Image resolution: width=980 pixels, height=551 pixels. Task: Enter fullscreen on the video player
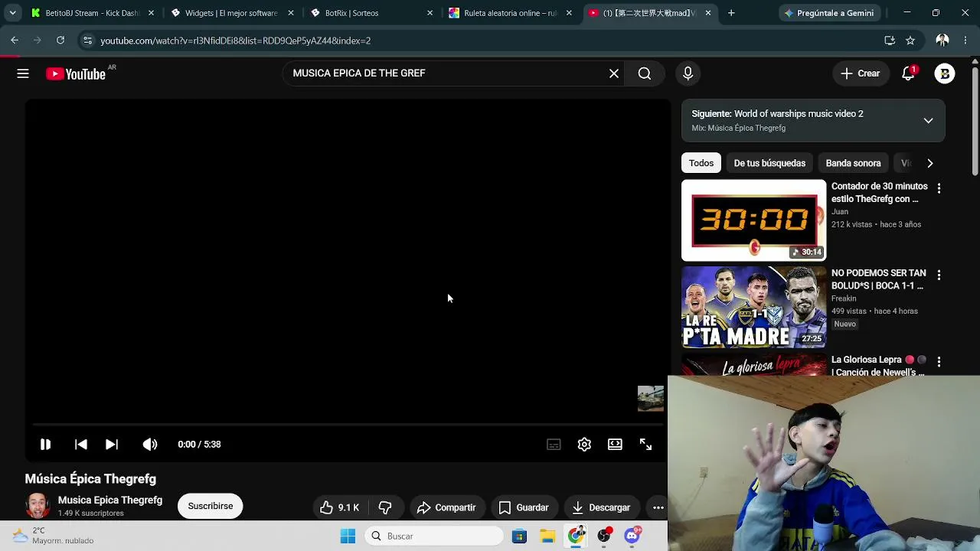pos(645,444)
